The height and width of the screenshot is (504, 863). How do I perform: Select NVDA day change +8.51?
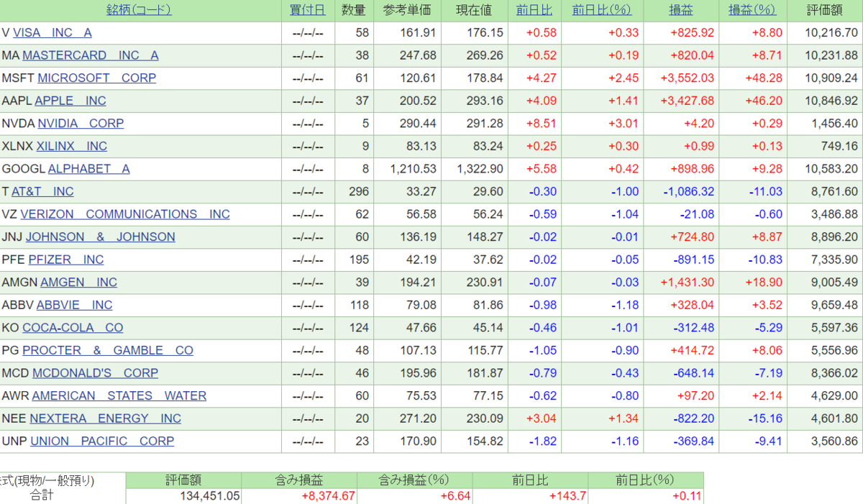click(x=541, y=124)
